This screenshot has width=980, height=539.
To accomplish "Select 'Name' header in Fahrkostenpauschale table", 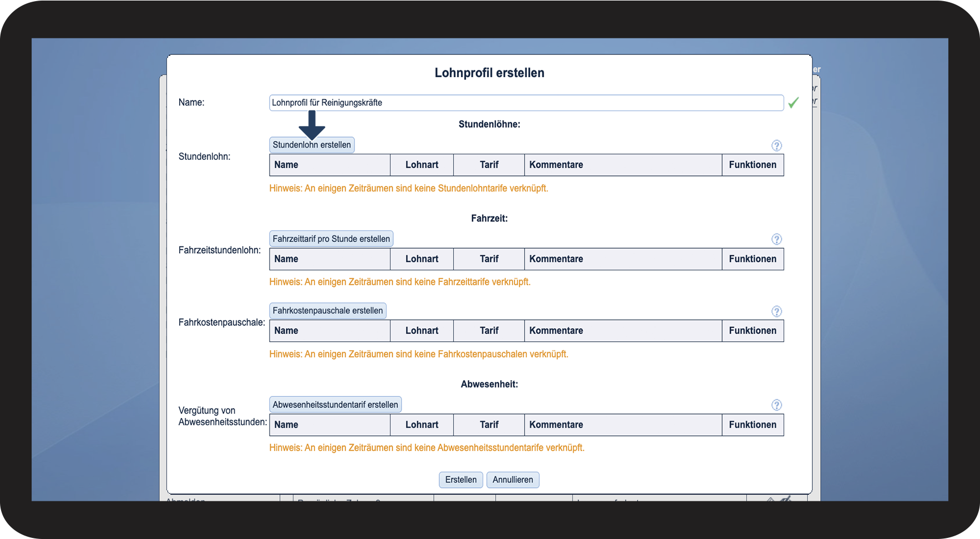I will 330,331.
